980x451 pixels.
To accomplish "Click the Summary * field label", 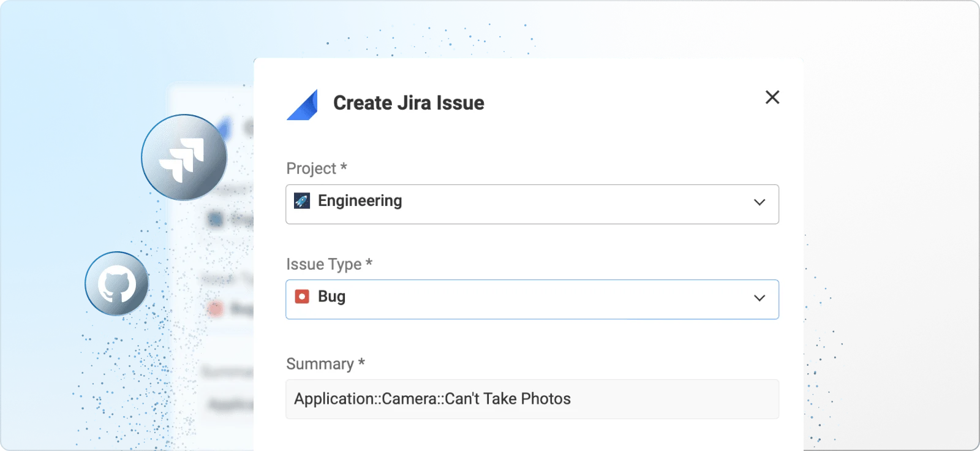I will pyautogui.click(x=325, y=364).
